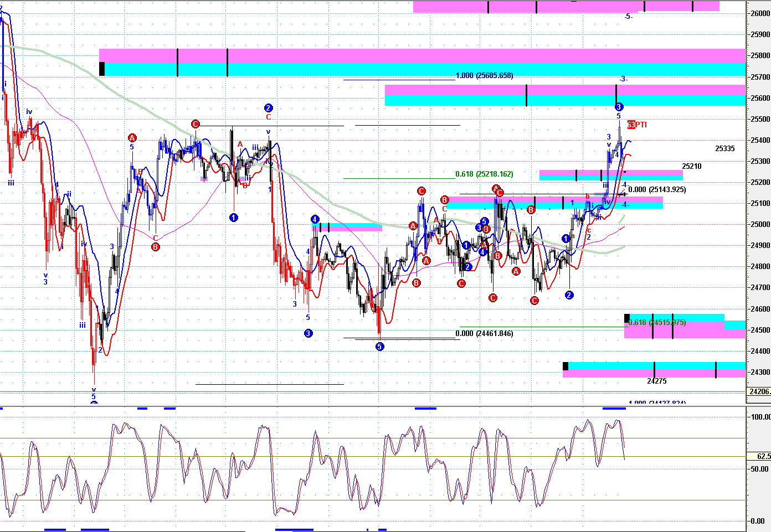The image size is (771, 532).
Task: Click the red circled C starting the long black line
Action: 195,124
